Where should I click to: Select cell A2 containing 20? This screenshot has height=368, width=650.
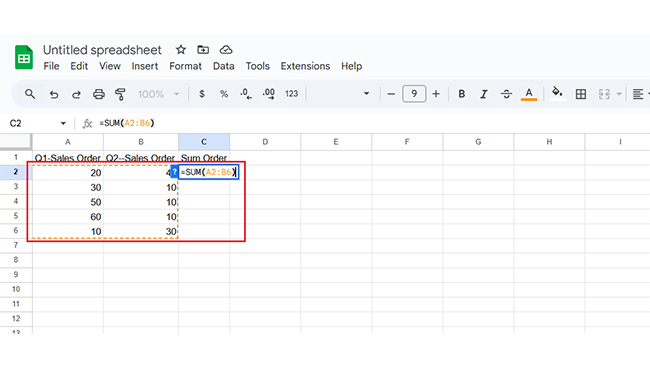point(68,172)
